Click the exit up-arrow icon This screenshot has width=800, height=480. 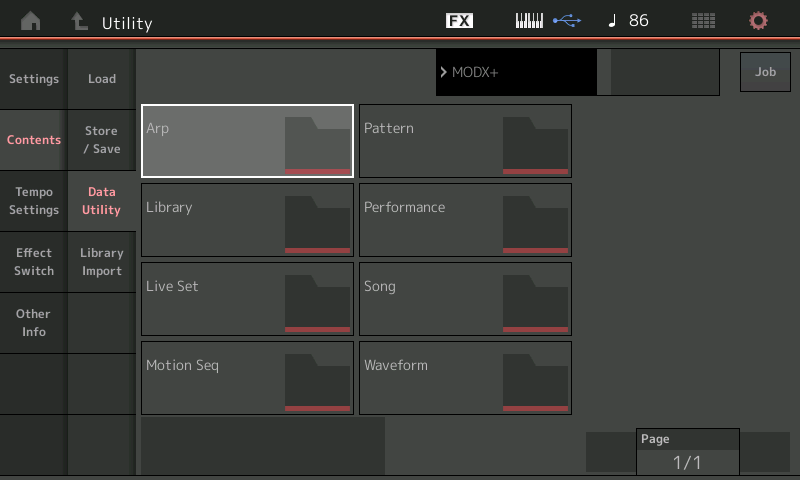click(x=78, y=22)
